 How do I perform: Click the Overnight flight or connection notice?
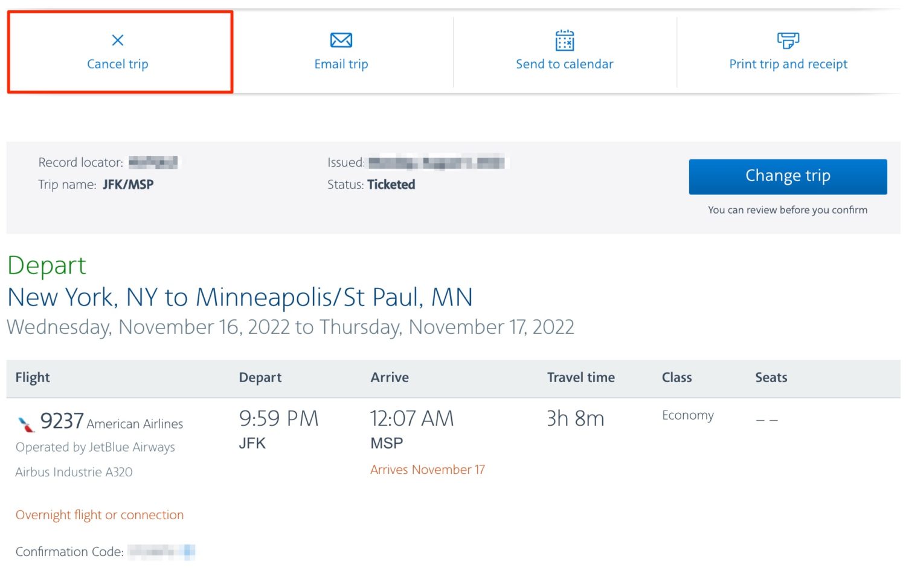(x=99, y=515)
